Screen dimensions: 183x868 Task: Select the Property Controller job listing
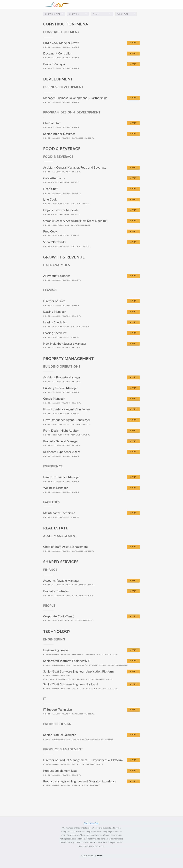click(x=56, y=591)
